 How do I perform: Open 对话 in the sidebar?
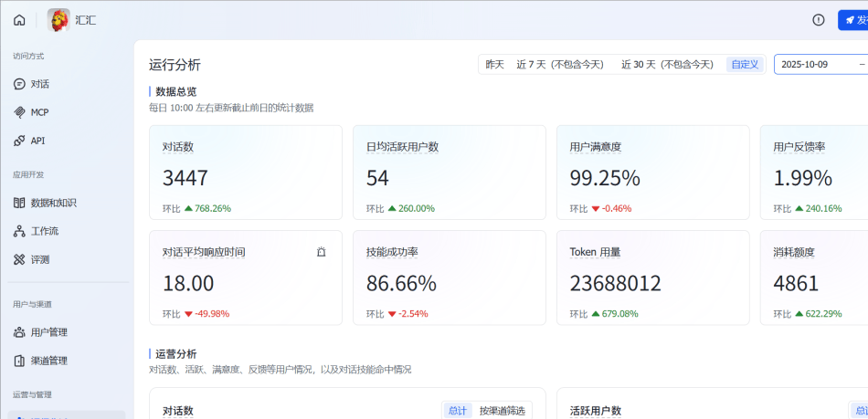click(39, 84)
